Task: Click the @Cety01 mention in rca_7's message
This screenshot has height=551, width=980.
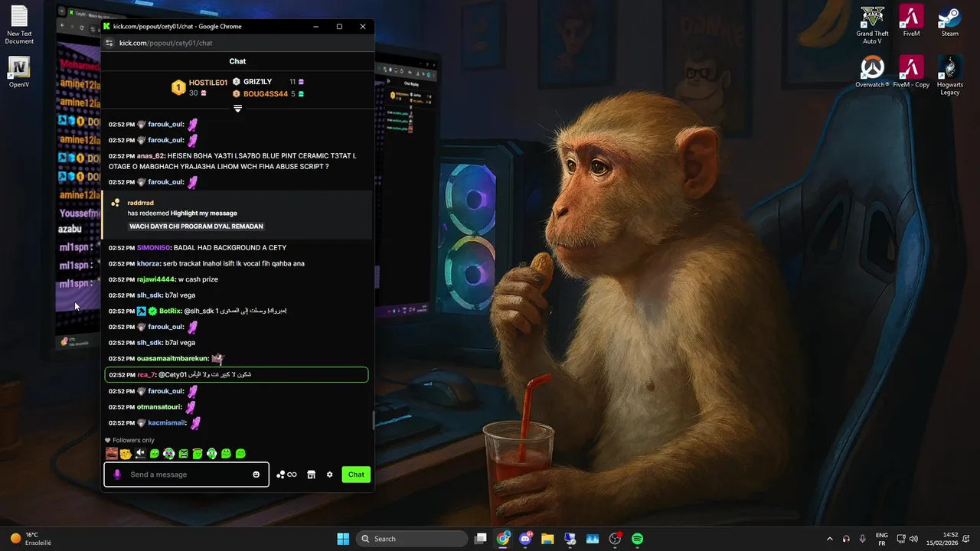Action: coord(172,375)
